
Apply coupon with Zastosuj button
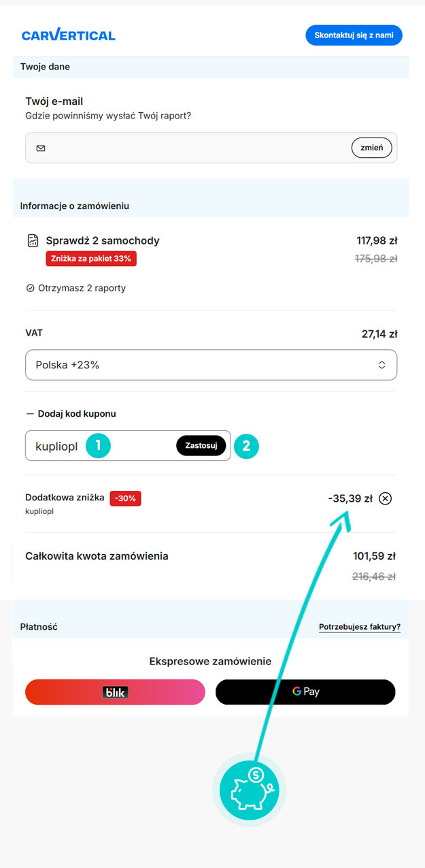[x=201, y=446]
